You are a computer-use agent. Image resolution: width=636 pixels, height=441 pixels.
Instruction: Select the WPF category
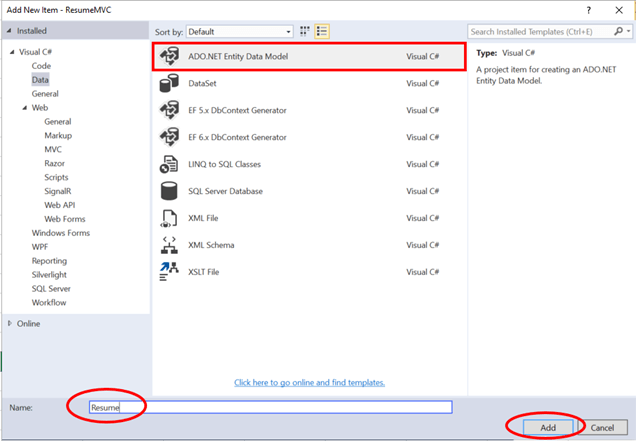(40, 247)
